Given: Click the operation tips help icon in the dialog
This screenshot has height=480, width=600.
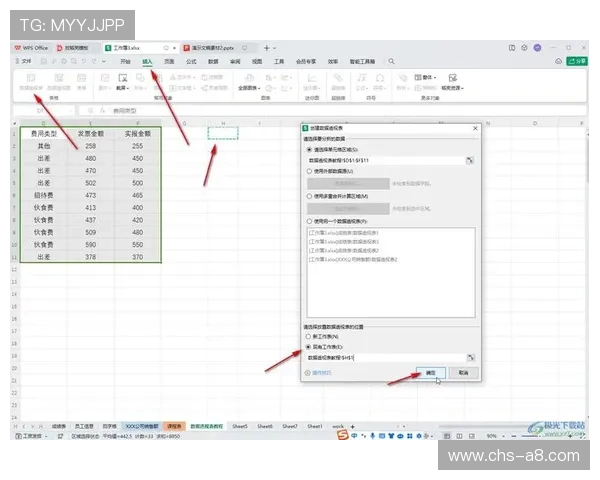Looking at the screenshot, I should click(306, 372).
